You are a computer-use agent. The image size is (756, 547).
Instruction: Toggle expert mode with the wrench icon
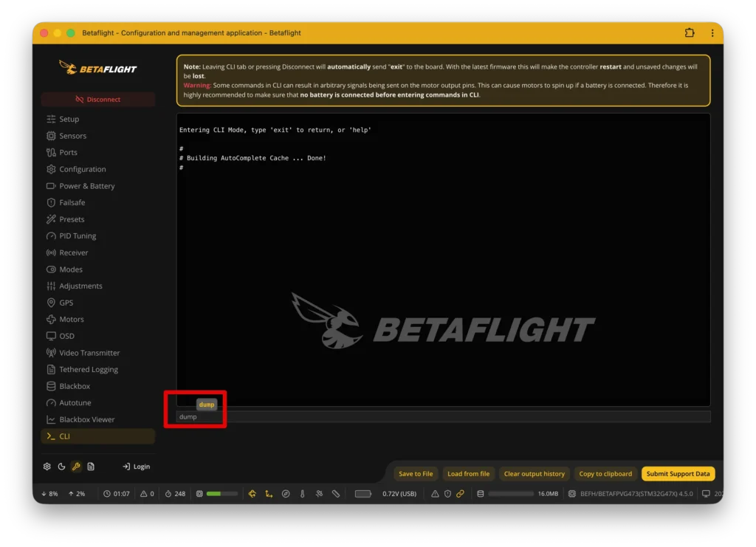(76, 467)
